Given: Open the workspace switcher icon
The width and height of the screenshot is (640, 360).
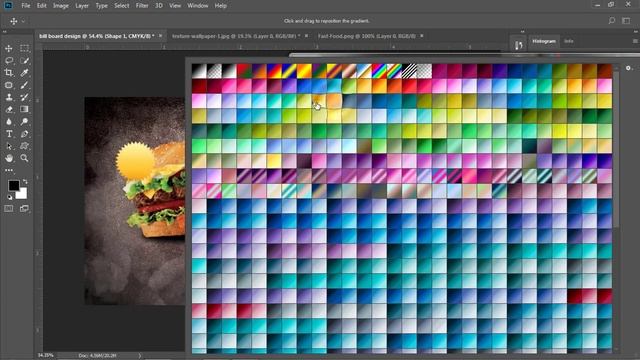Looking at the screenshot, I should tap(626, 20).
